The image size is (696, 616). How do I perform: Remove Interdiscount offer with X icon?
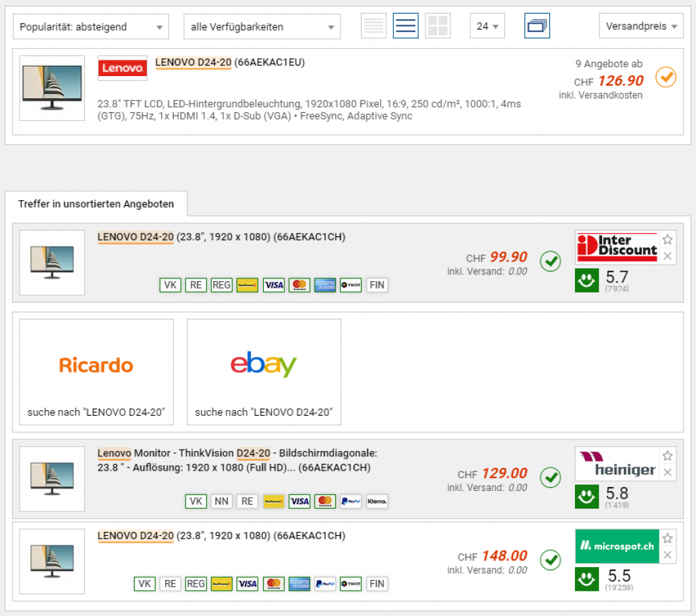click(x=667, y=256)
